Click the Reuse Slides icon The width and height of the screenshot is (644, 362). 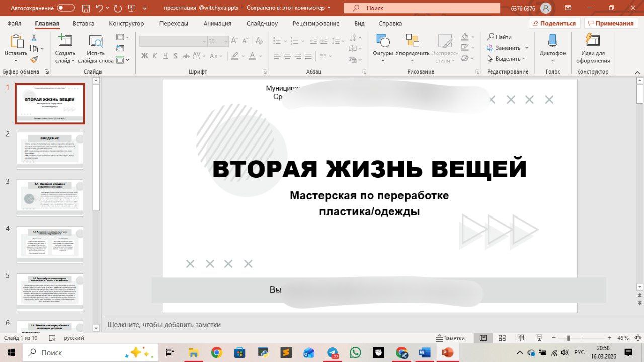(x=96, y=42)
